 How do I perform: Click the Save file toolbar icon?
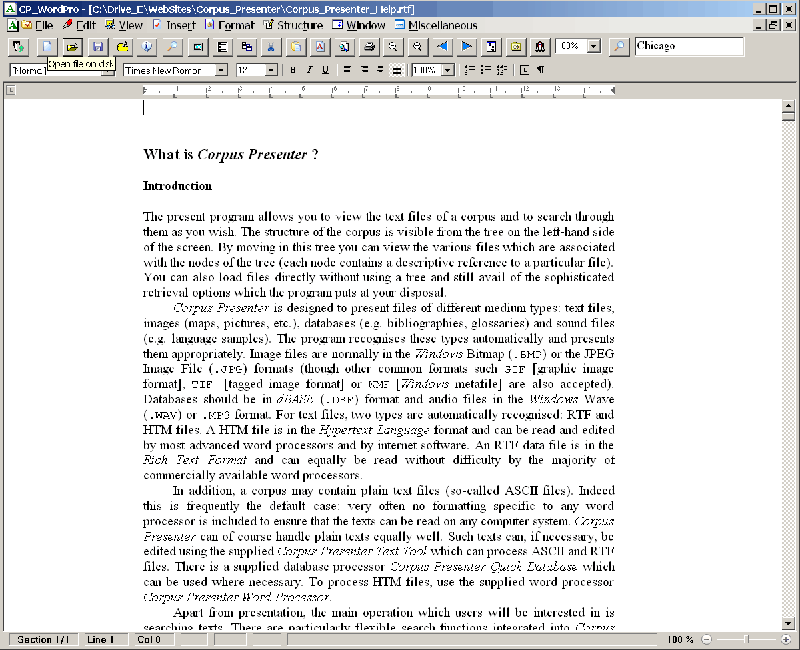coord(97,46)
